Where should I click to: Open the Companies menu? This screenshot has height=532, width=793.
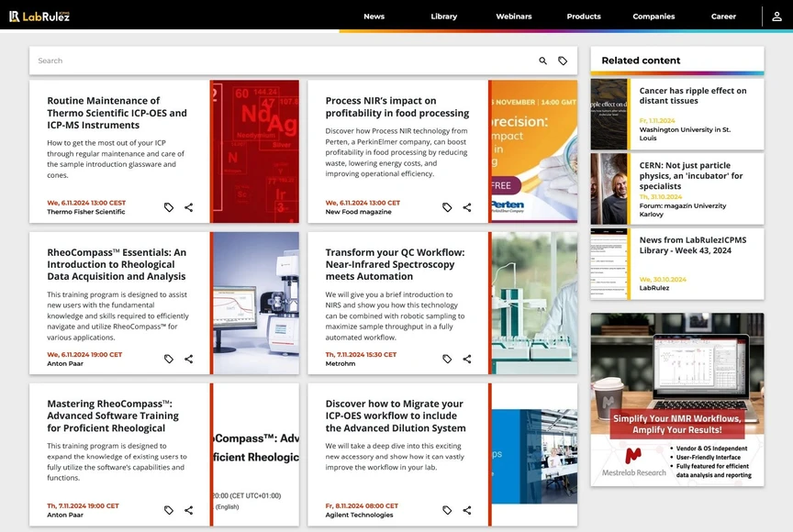coord(653,17)
